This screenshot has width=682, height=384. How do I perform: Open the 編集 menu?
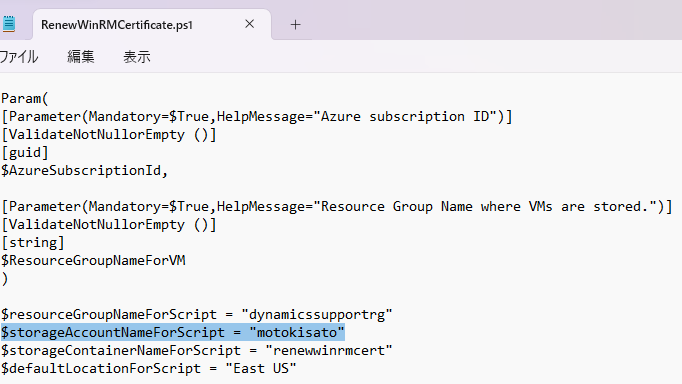pos(80,57)
